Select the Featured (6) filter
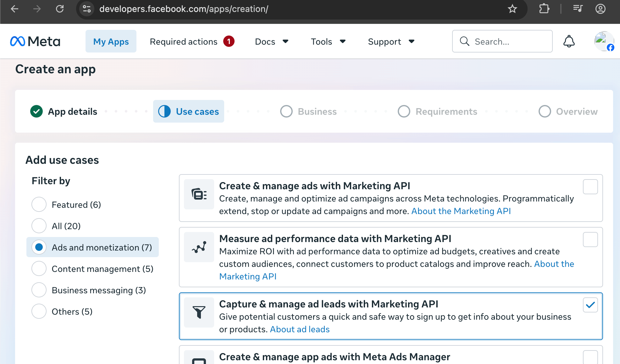The image size is (620, 364). tap(39, 205)
